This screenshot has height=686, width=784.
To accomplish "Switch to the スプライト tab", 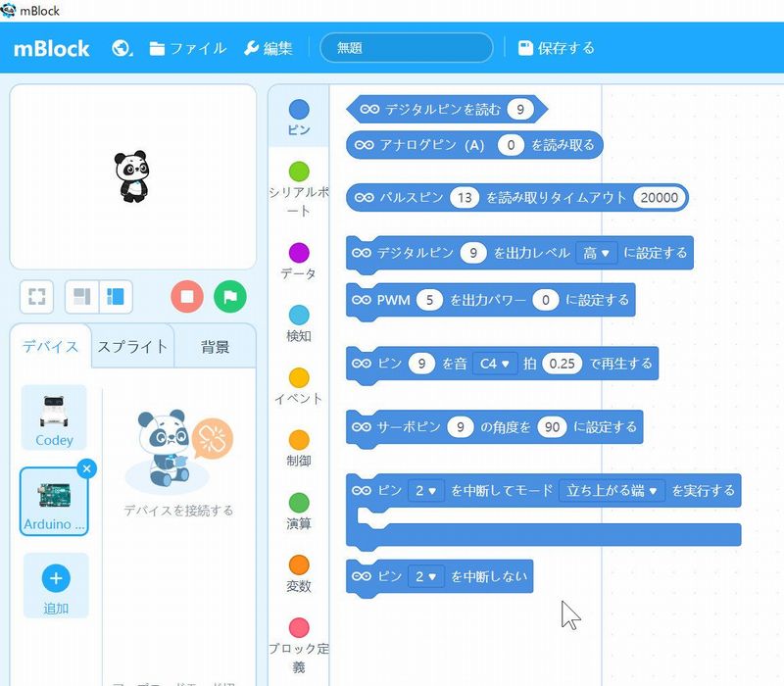I will 132,346.
